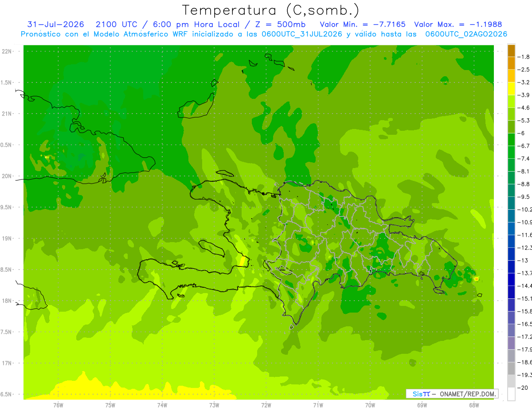Click the '68W' longitude label
The width and height of the screenshot is (532, 411).
474,405
